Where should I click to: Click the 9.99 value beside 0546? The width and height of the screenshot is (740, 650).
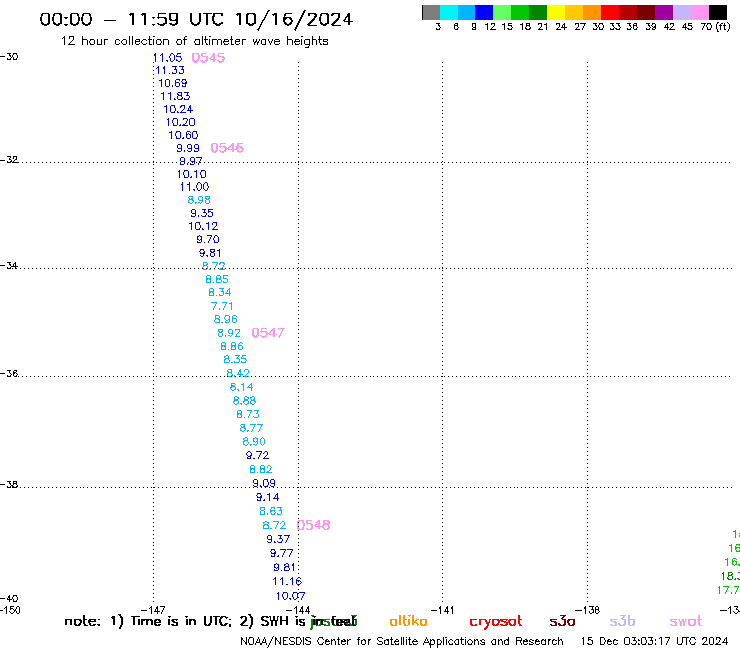click(188, 148)
